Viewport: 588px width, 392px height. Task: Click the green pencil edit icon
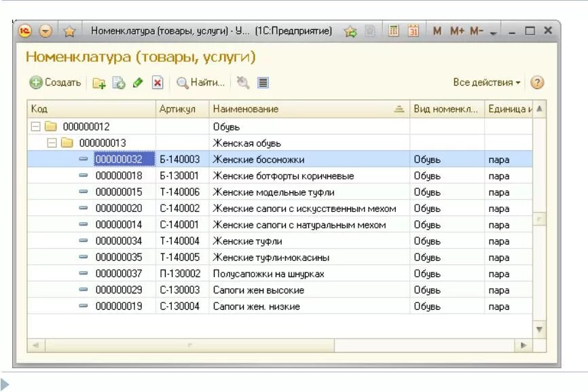pyautogui.click(x=138, y=82)
